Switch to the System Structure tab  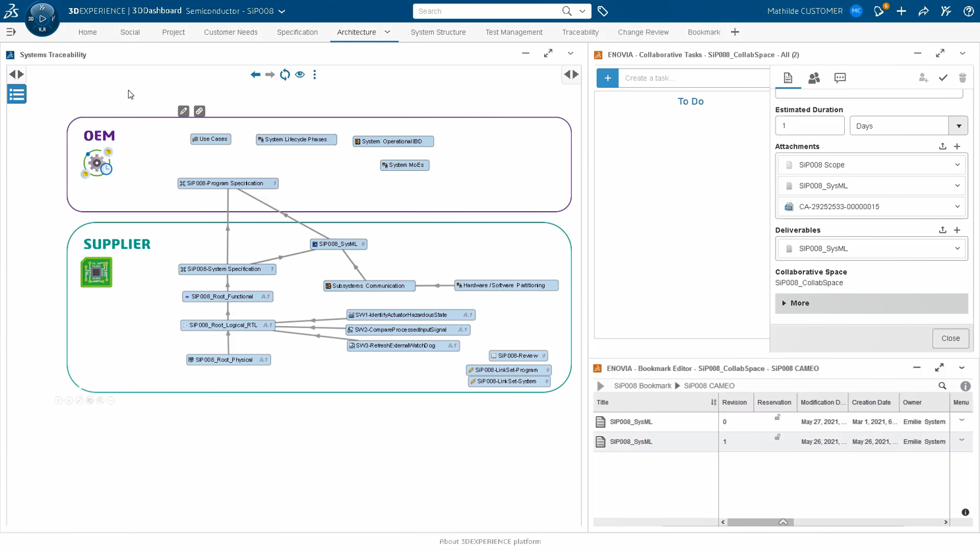(x=438, y=32)
